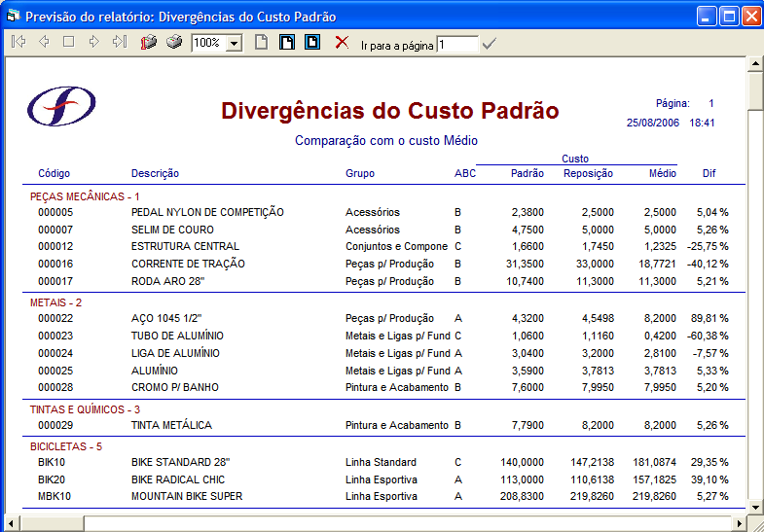Close the preview with the red X

[x=342, y=43]
